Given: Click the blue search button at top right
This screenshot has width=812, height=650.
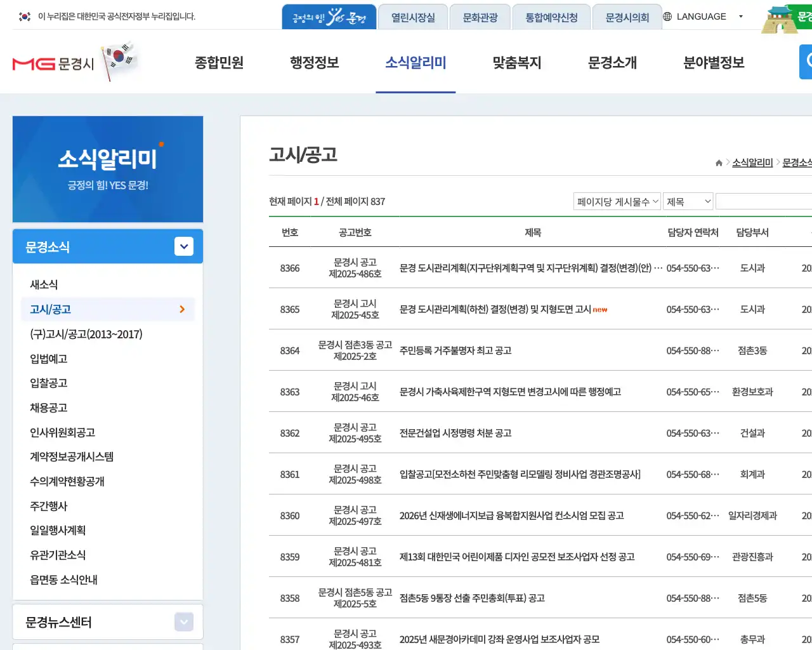Looking at the screenshot, I should (x=806, y=62).
